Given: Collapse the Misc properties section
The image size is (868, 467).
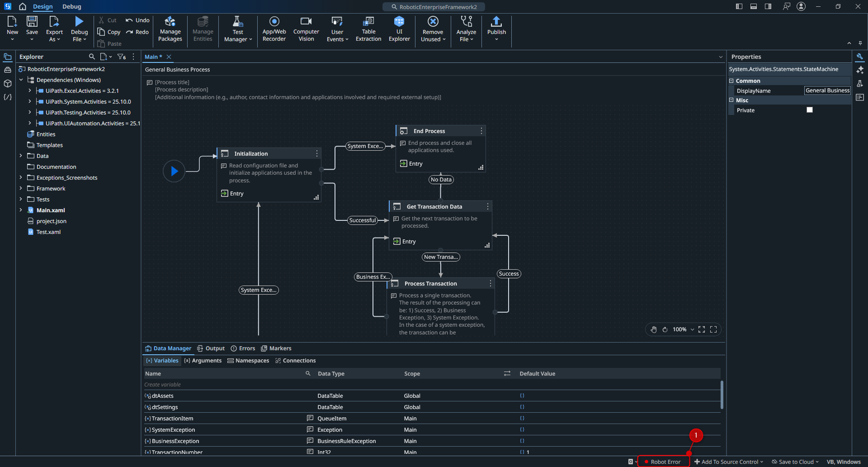Looking at the screenshot, I should coord(731,100).
